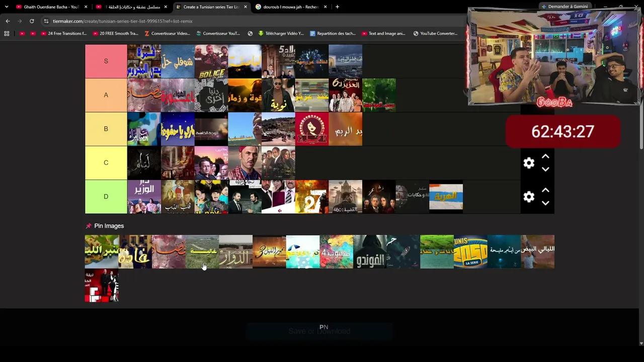Pick the red couple poster in pool
Viewport: 644px width, 362px height.
(102, 286)
